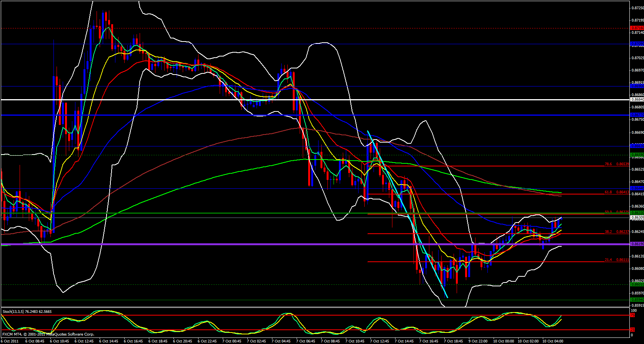Click the current price tag 0.86309
This screenshot has height=344, width=644.
[637, 218]
